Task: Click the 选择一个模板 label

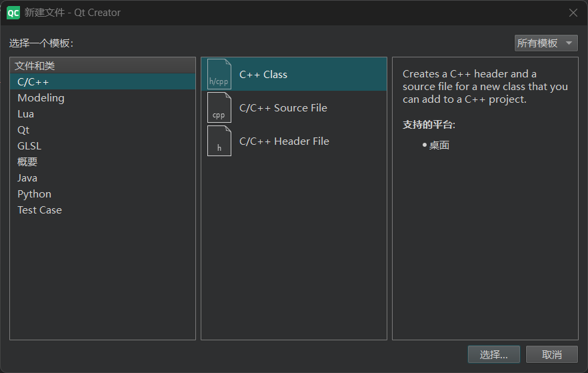Action: coord(41,43)
